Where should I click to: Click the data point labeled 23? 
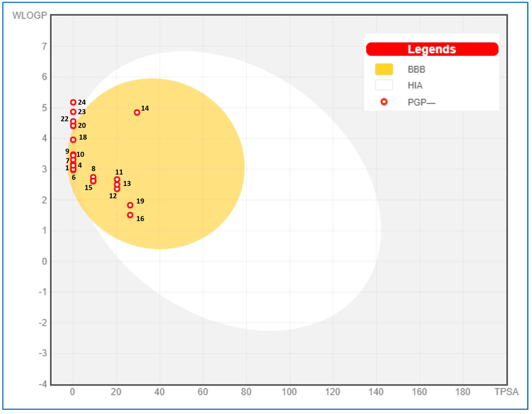point(73,112)
